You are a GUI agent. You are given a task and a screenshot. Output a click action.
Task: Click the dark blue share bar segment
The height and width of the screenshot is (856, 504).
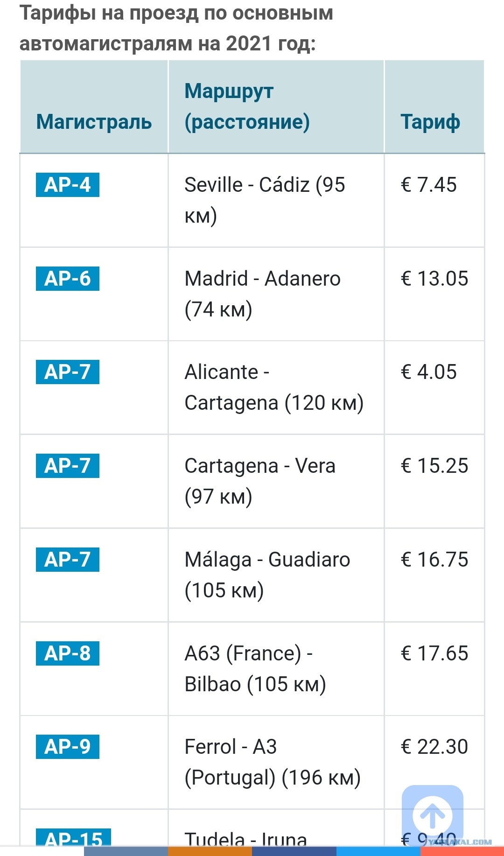(294, 851)
